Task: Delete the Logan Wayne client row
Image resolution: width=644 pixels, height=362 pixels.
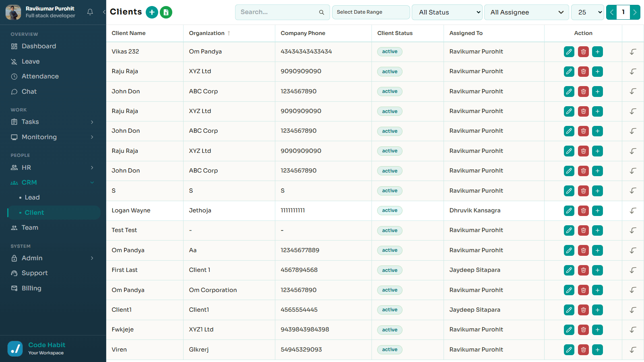Action: click(x=583, y=210)
